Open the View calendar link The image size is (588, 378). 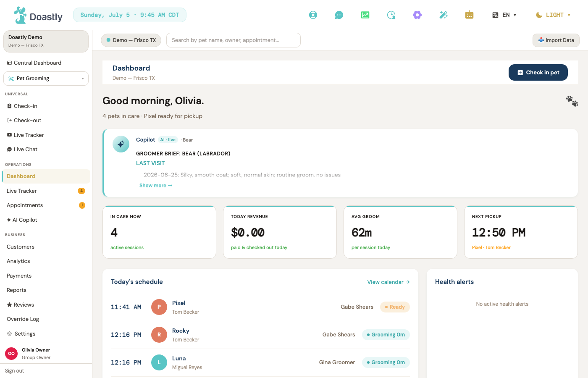[x=388, y=282]
